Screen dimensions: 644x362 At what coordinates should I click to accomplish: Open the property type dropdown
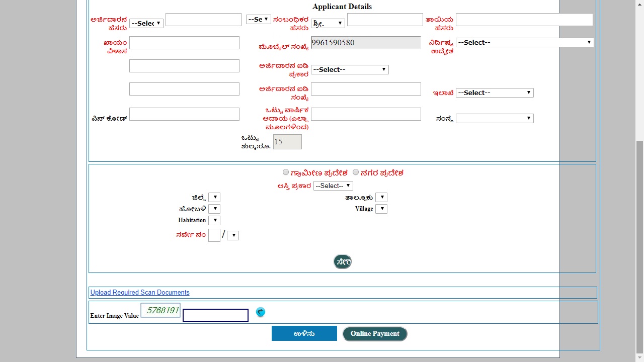click(333, 186)
